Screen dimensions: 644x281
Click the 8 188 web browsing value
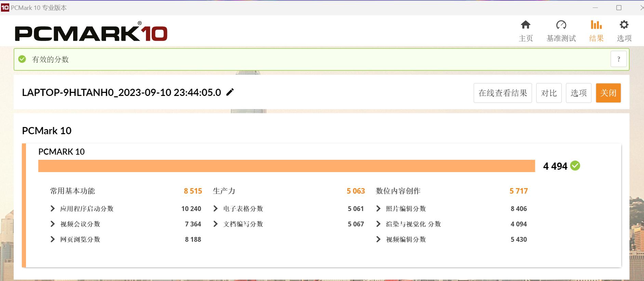[x=193, y=239]
